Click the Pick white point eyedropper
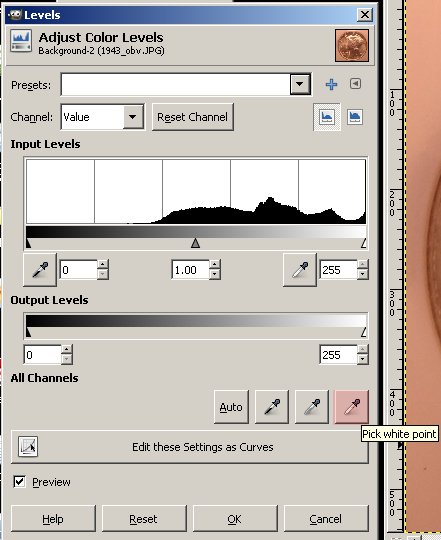The height and width of the screenshot is (540, 441). click(x=351, y=407)
